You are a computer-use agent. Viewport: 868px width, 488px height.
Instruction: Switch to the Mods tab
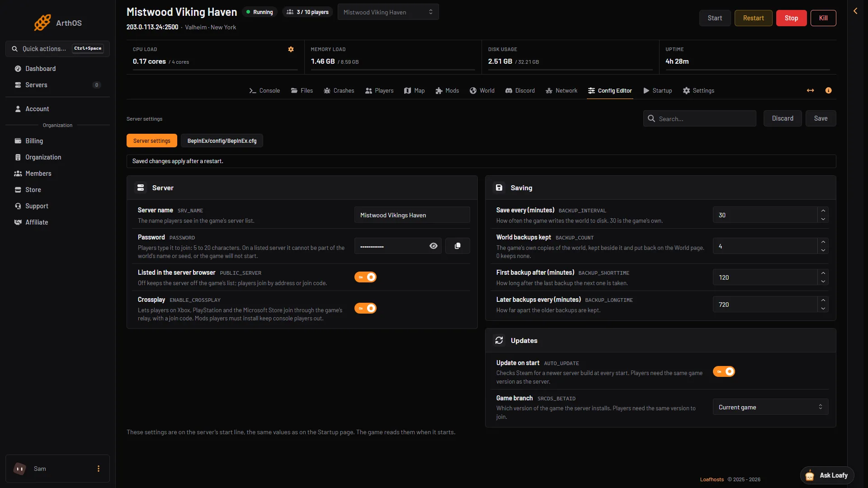(x=447, y=91)
